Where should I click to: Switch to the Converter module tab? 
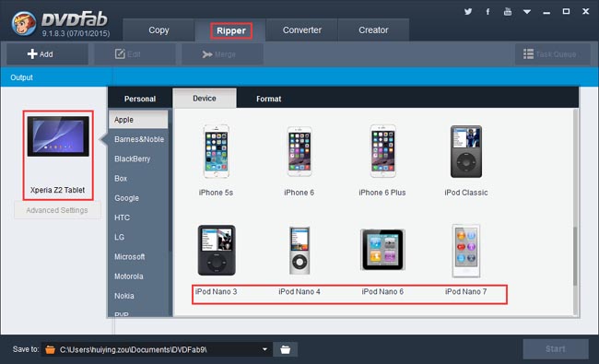click(301, 29)
